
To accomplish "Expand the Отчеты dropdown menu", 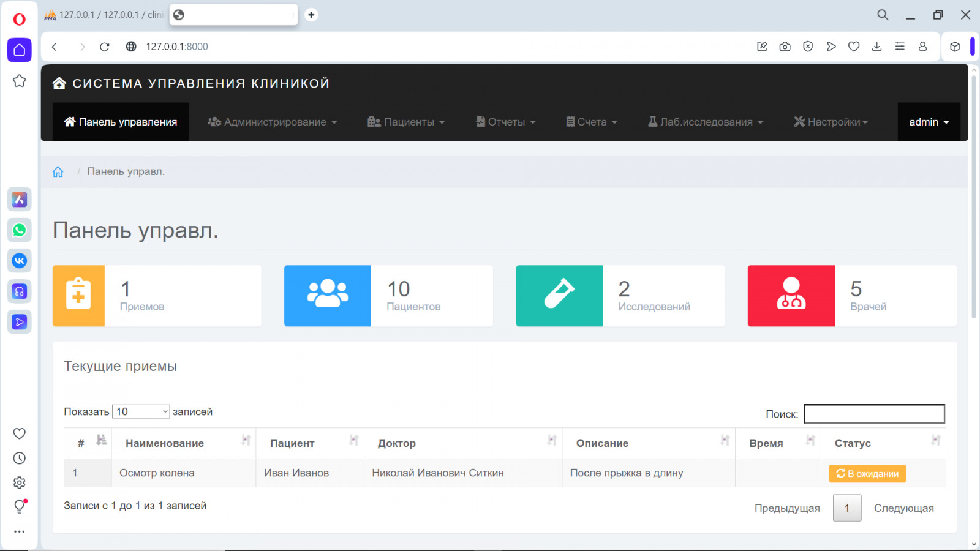I will (x=507, y=122).
